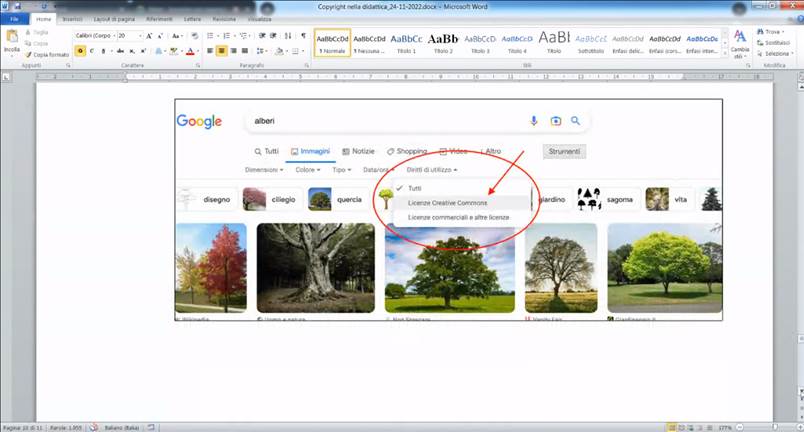Screen dimensions: 804x432
Task: Click the Word help question mark icon
Action: tap(798, 19)
